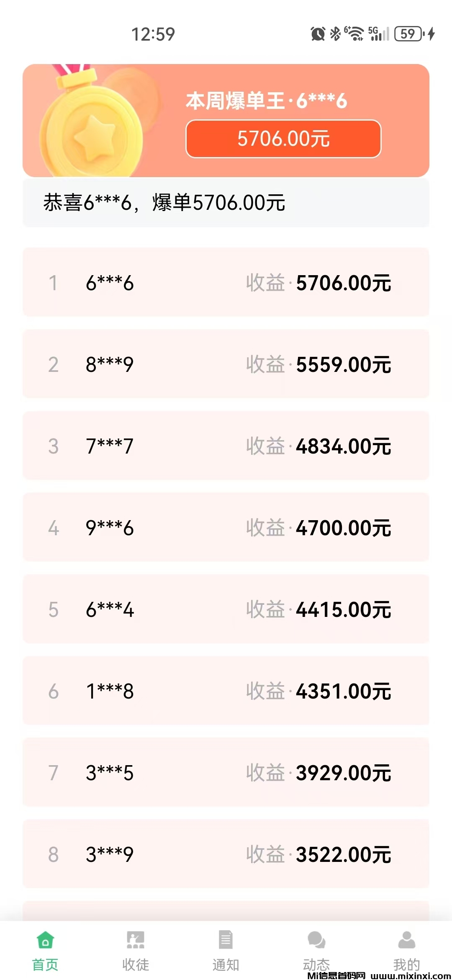Image resolution: width=452 pixels, height=980 pixels.
Task: Select rank 2 row for 8***9
Action: (226, 364)
